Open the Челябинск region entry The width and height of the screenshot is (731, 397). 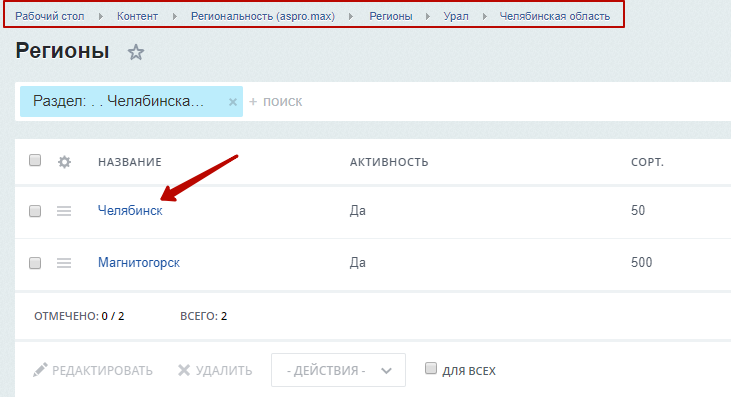130,211
